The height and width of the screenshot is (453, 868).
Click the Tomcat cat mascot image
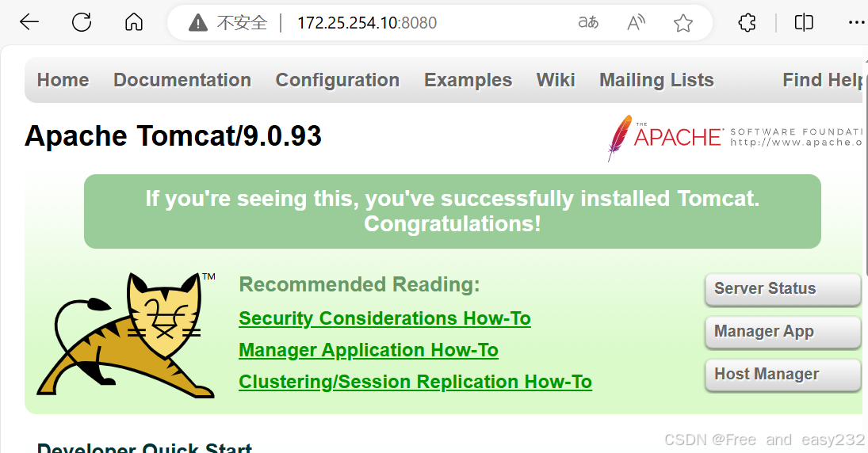coord(127,334)
